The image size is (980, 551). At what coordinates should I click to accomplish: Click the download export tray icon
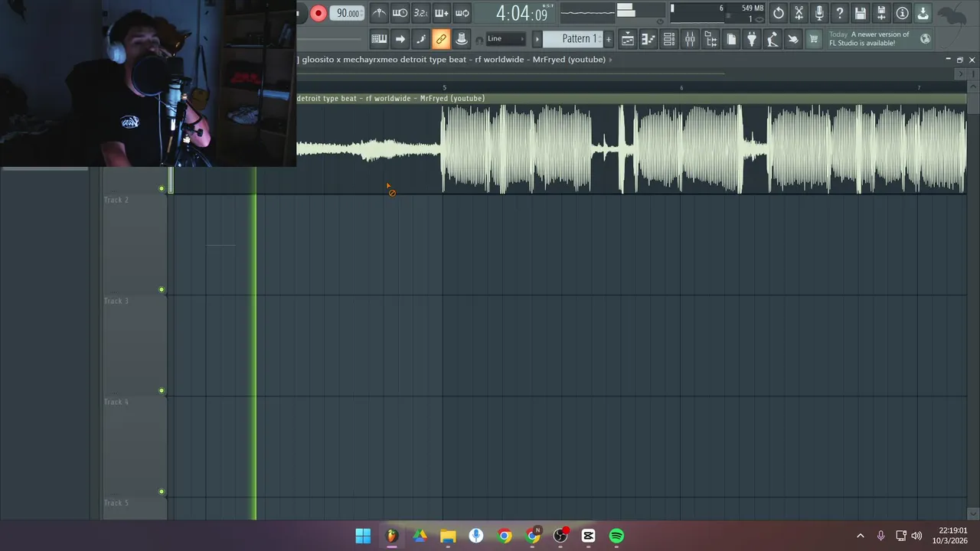point(923,13)
